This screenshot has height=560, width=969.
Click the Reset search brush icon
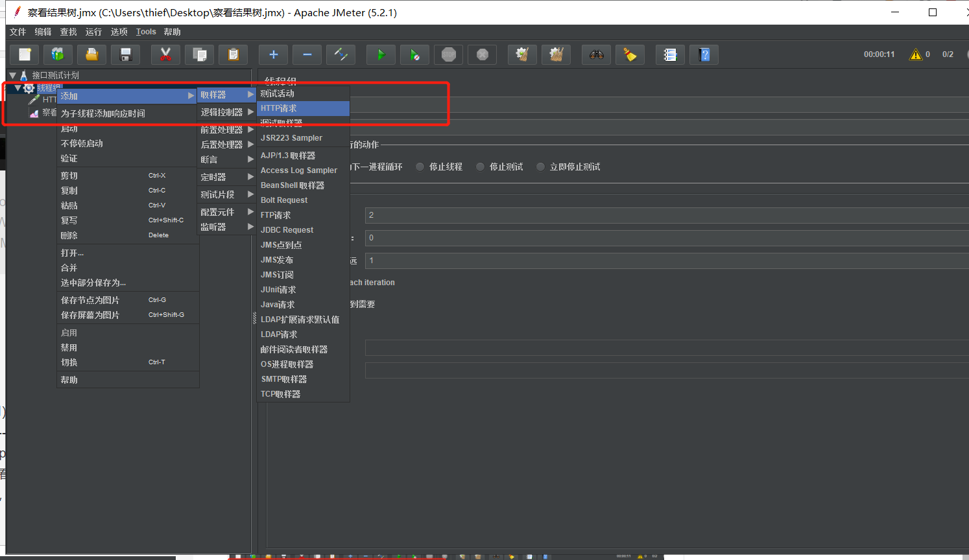630,54
